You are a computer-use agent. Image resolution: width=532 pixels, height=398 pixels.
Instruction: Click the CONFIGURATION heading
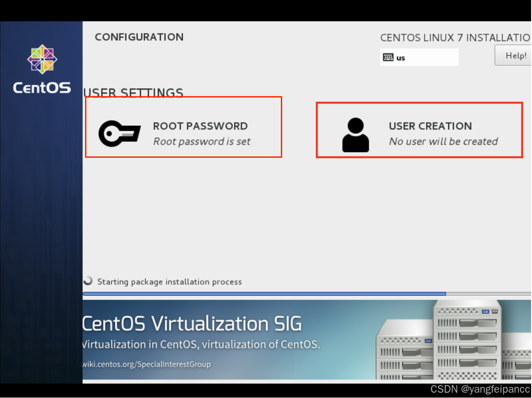[x=139, y=37]
